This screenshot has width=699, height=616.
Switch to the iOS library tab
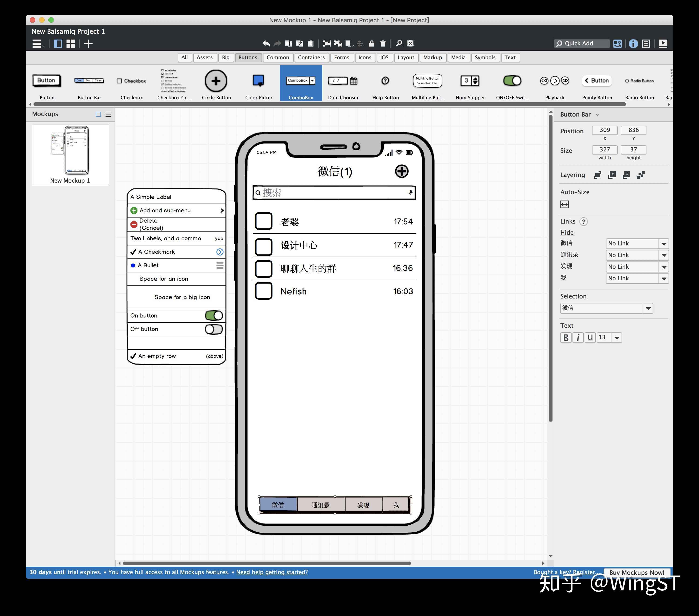[384, 57]
